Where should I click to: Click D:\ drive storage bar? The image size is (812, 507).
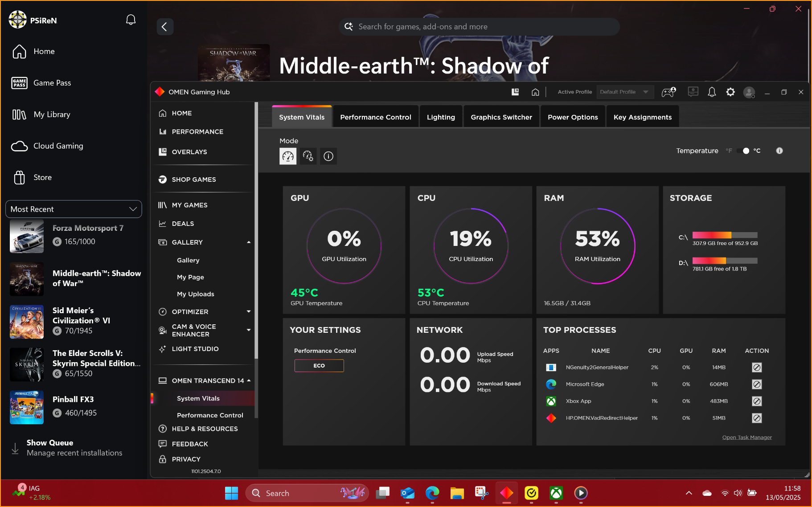coord(725,261)
